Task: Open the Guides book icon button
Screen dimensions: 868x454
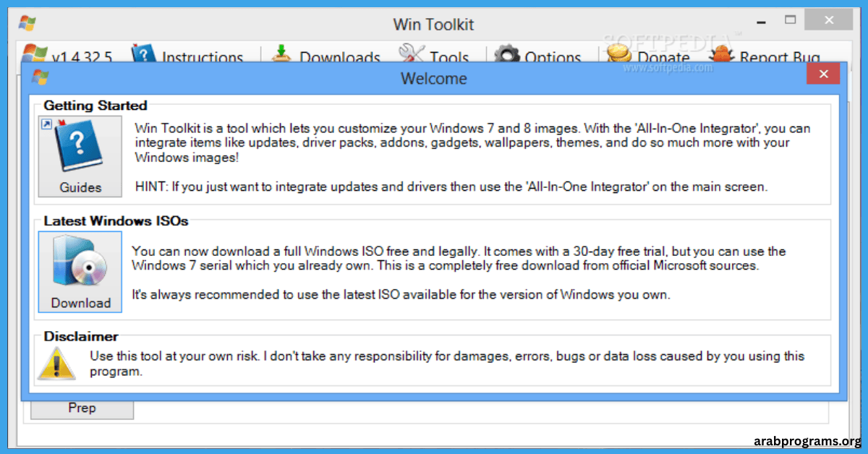Action: [80, 157]
